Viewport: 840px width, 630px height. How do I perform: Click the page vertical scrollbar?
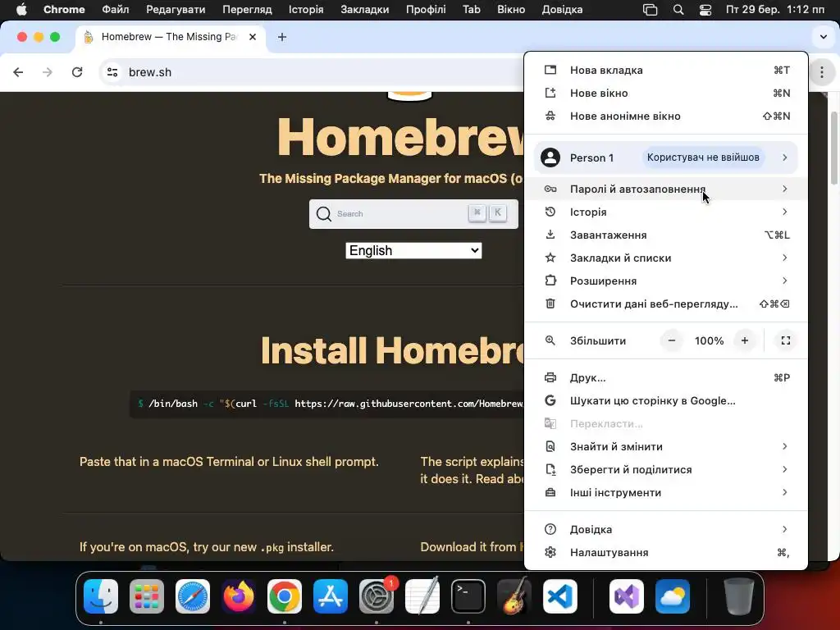833,148
